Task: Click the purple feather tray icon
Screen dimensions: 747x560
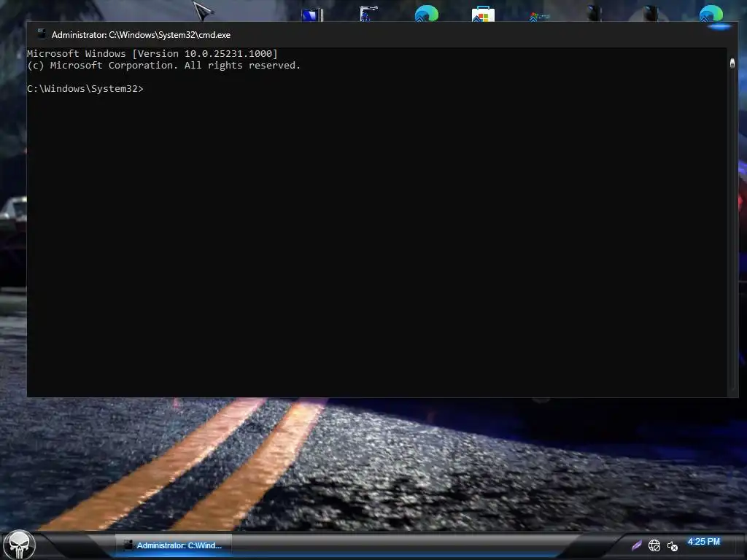Action: 636,545
